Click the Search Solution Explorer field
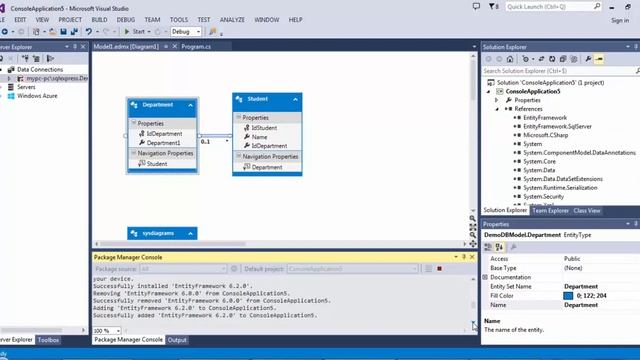This screenshot has height=360, width=640. pyautogui.click(x=560, y=71)
